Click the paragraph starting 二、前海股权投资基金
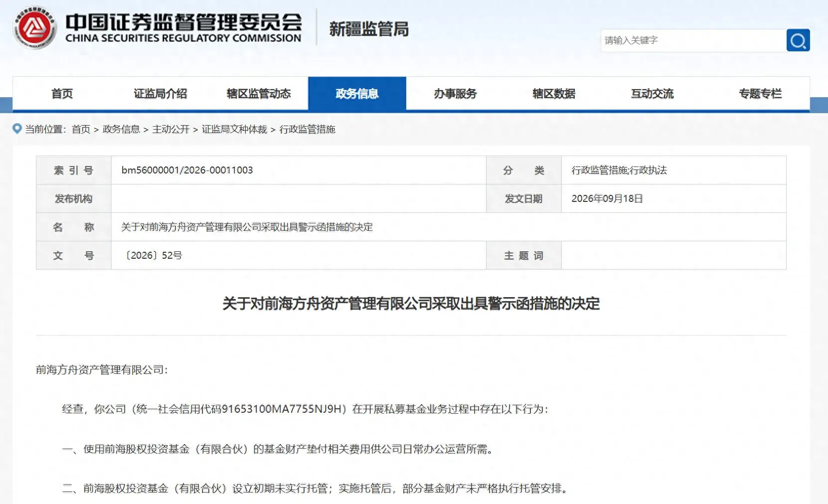 coord(315,488)
